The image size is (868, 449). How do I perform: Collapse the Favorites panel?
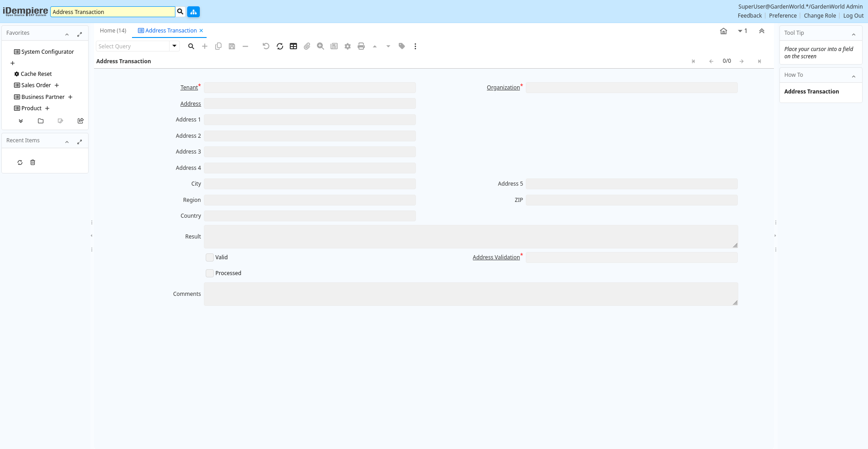[x=67, y=34]
